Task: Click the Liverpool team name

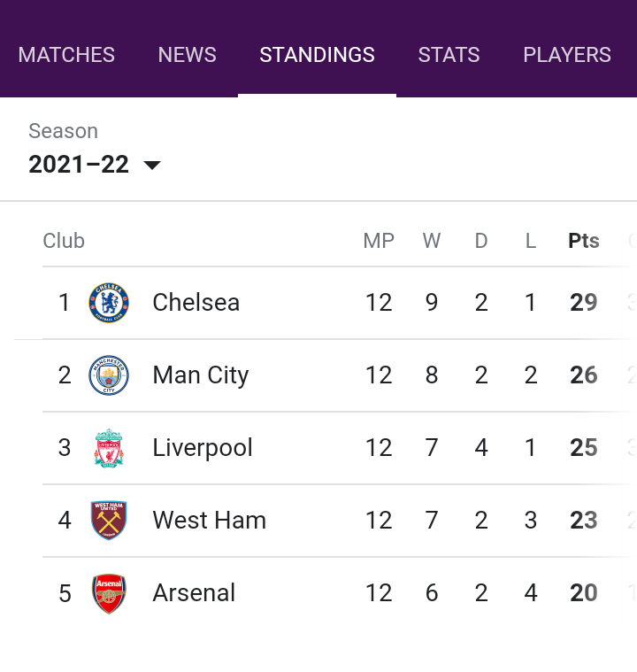Action: pos(203,448)
